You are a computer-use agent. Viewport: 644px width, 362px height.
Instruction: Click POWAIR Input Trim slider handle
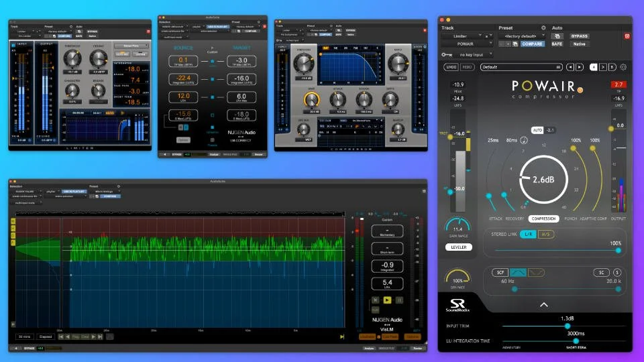568,326
